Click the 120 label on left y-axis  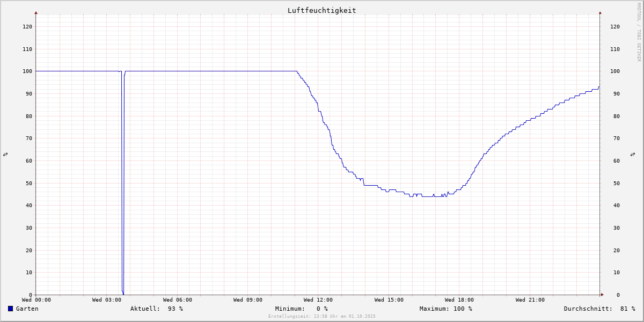tap(27, 26)
